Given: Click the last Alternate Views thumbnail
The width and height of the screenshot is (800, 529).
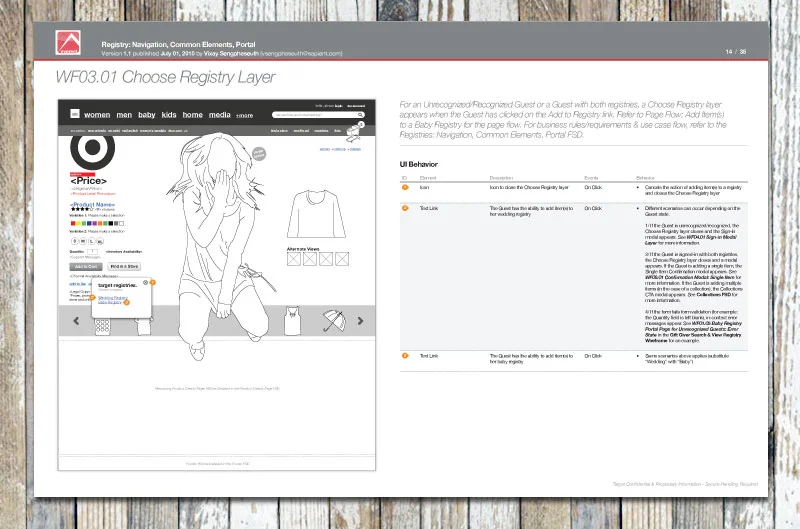Looking at the screenshot, I should [x=342, y=259].
